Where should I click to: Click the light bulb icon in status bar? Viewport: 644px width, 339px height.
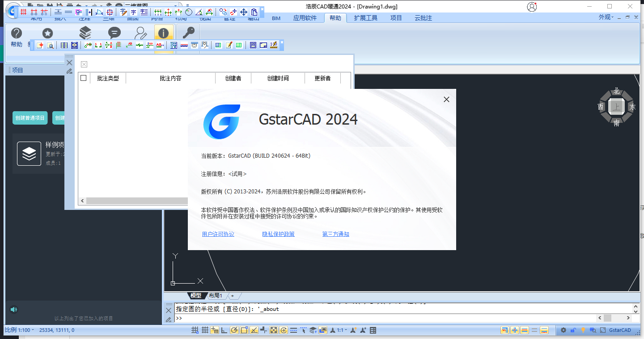tap(583, 331)
